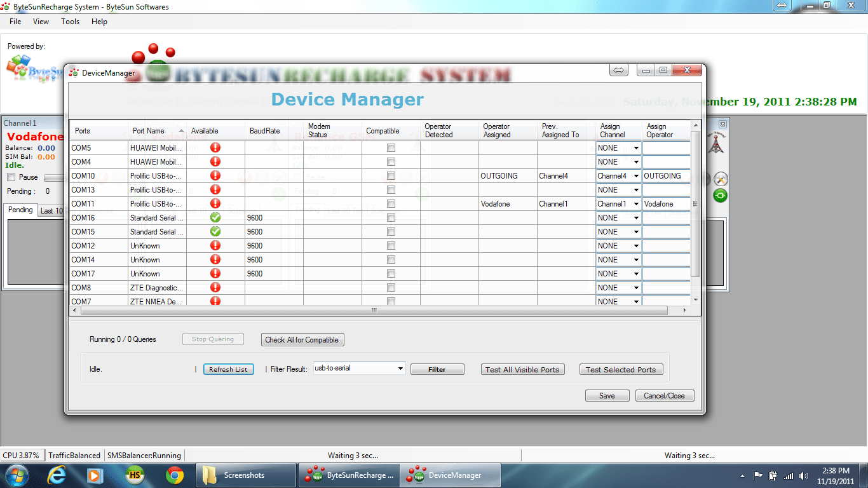Image resolution: width=868 pixels, height=488 pixels.
Task: Open the HS application in taskbar
Action: pos(135,475)
